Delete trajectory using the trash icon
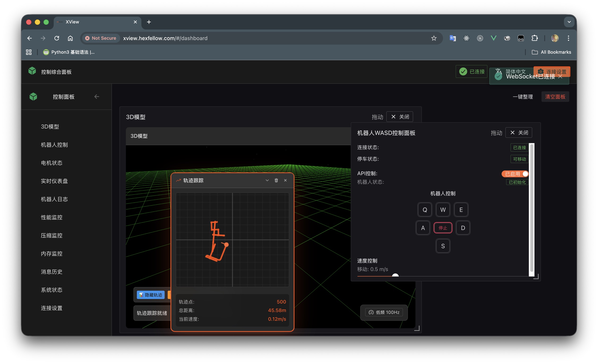Viewport: 598px width, 364px height. 276,180
